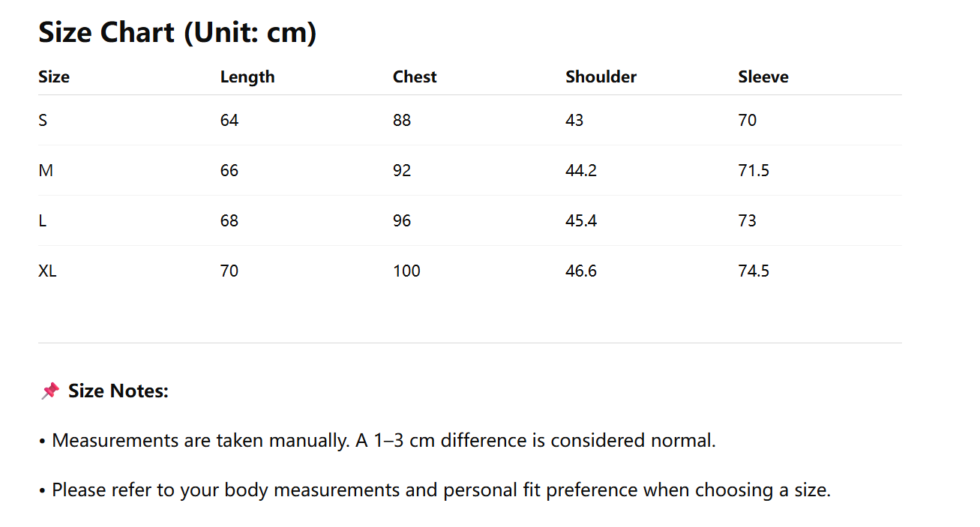Click the Size Chart heading

[x=177, y=32]
